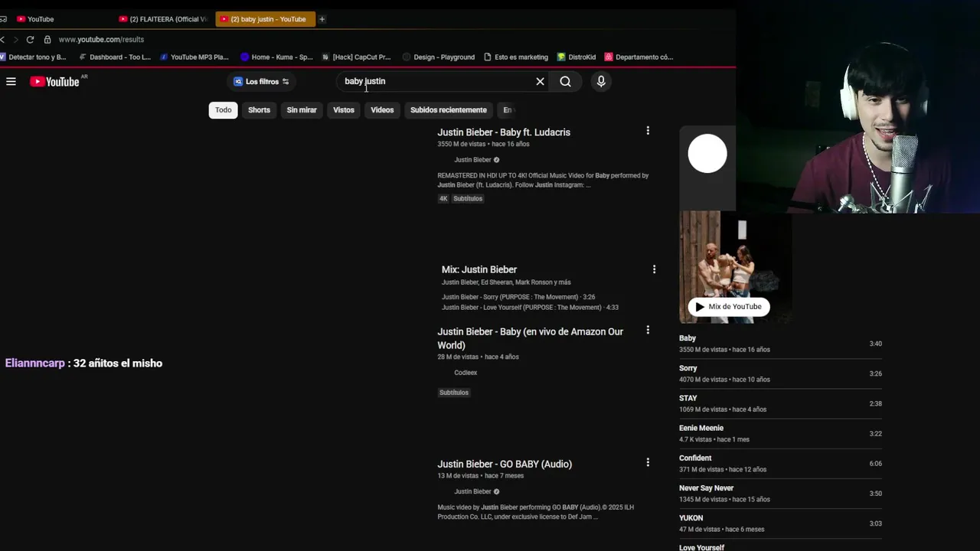Screen dimensions: 980x551
Task: Reload the page with refresh icon
Action: [x=30, y=40]
